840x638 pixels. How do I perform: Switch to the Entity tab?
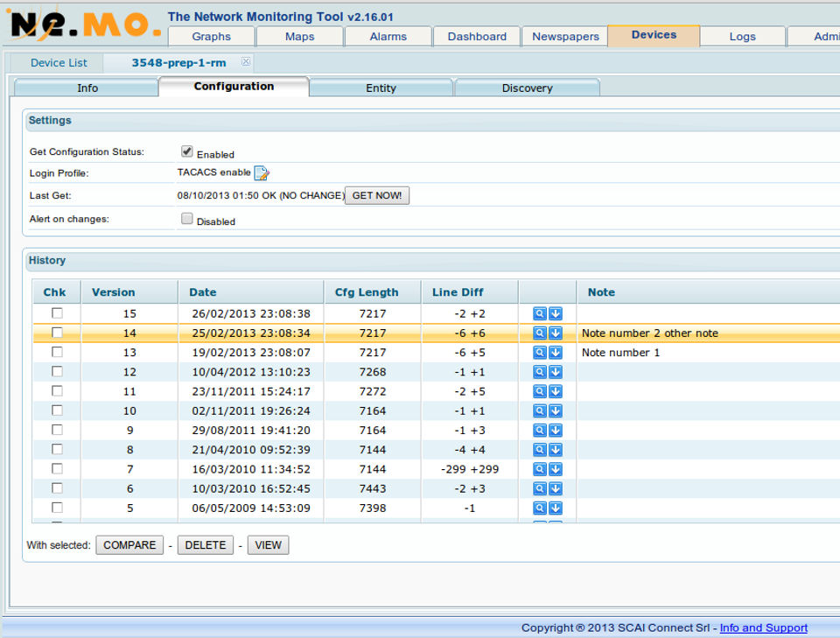381,88
